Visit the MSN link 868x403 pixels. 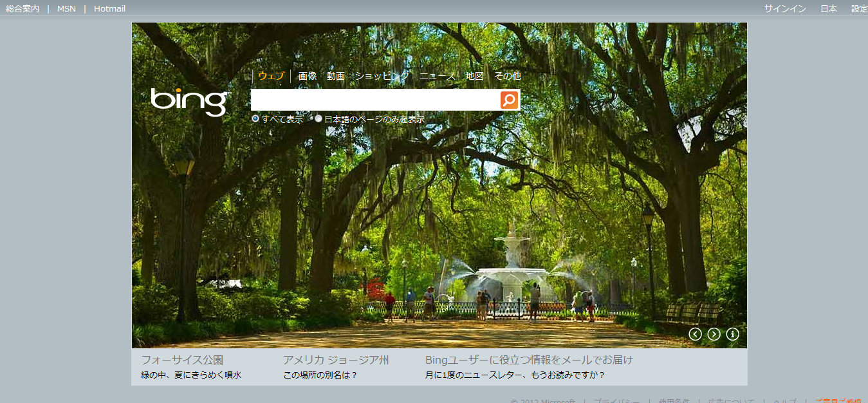tap(66, 8)
